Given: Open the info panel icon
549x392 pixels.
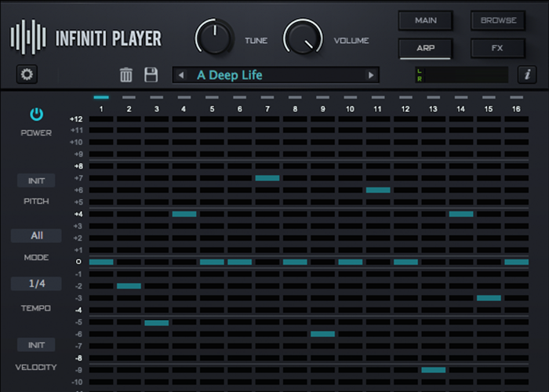Looking at the screenshot, I should (x=527, y=75).
